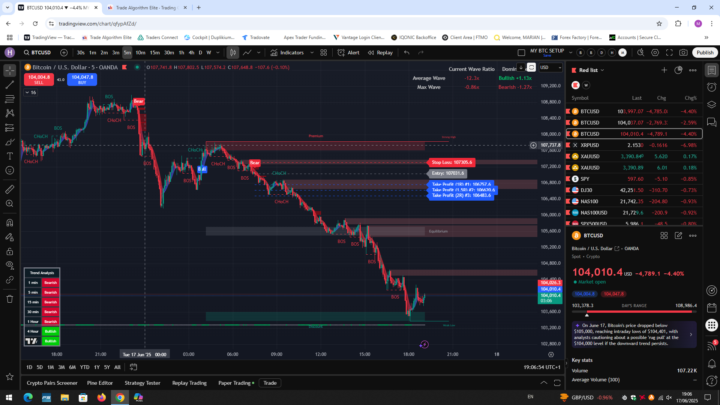Open layout setup square icon
Screen dimensions: 720x405
coord(521,53)
